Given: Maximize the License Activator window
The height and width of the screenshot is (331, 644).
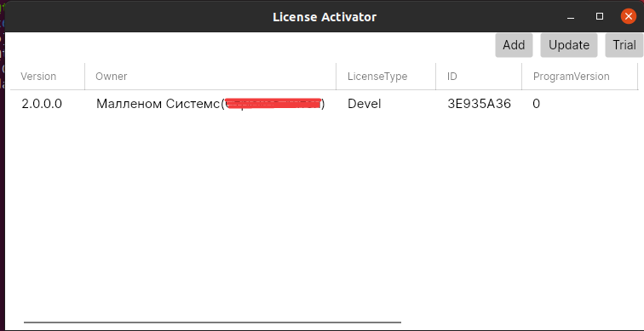Looking at the screenshot, I should [x=600, y=17].
